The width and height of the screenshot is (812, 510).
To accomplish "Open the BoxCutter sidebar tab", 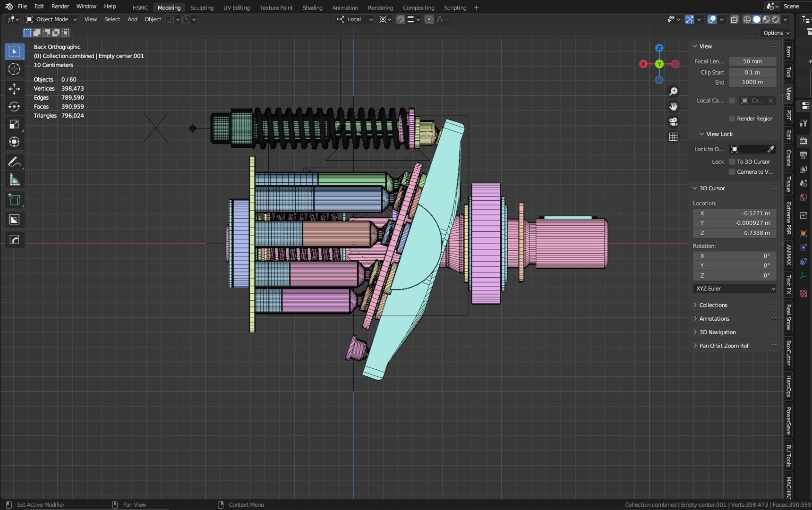I will click(x=788, y=352).
